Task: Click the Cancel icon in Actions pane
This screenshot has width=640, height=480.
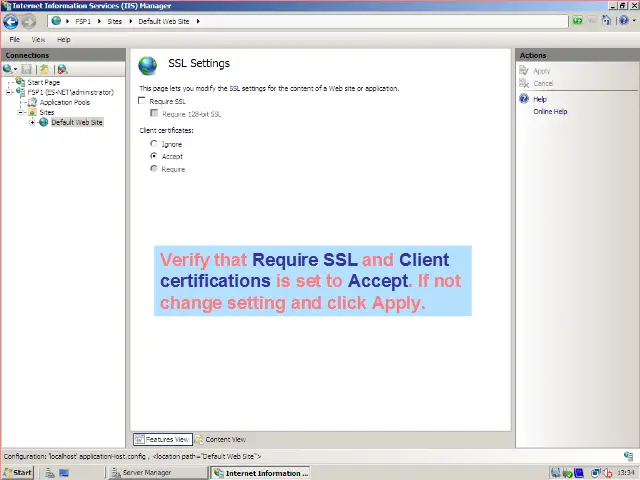Action: tap(524, 83)
